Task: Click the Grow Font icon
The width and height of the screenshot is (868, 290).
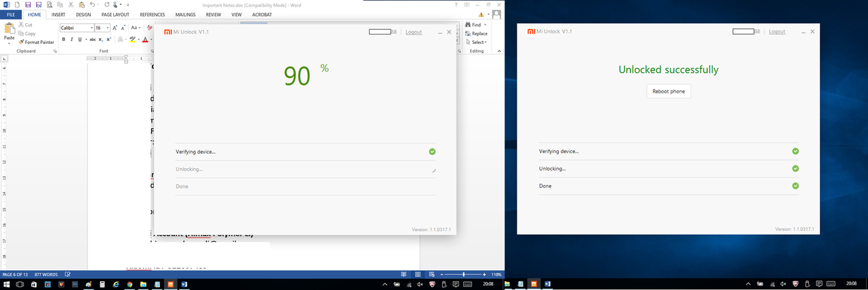Action: [x=115, y=28]
